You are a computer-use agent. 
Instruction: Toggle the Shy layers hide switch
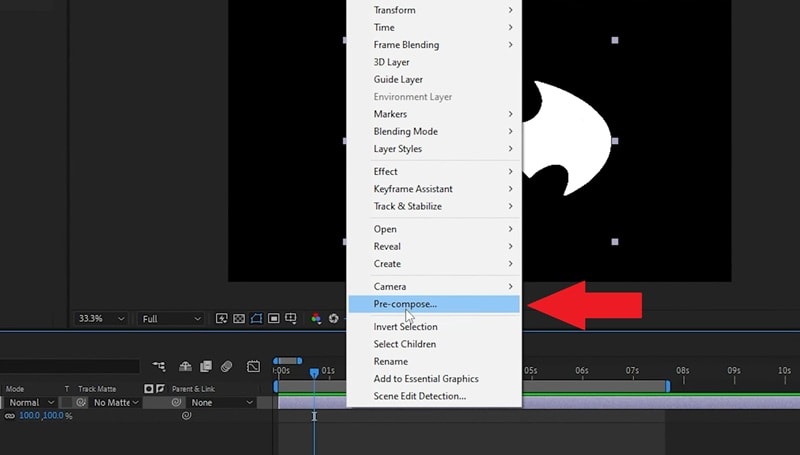[x=185, y=366]
